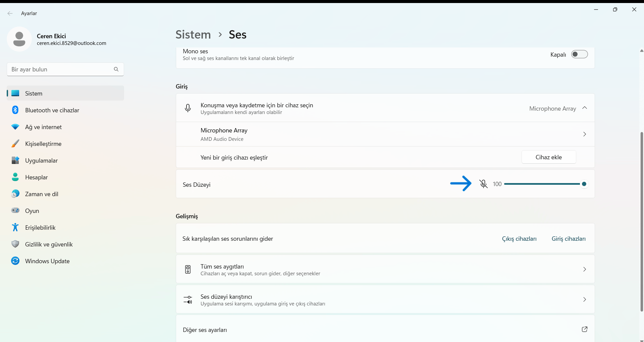Click the back arrow icon
Viewport: 644px width, 342px height.
(10, 13)
